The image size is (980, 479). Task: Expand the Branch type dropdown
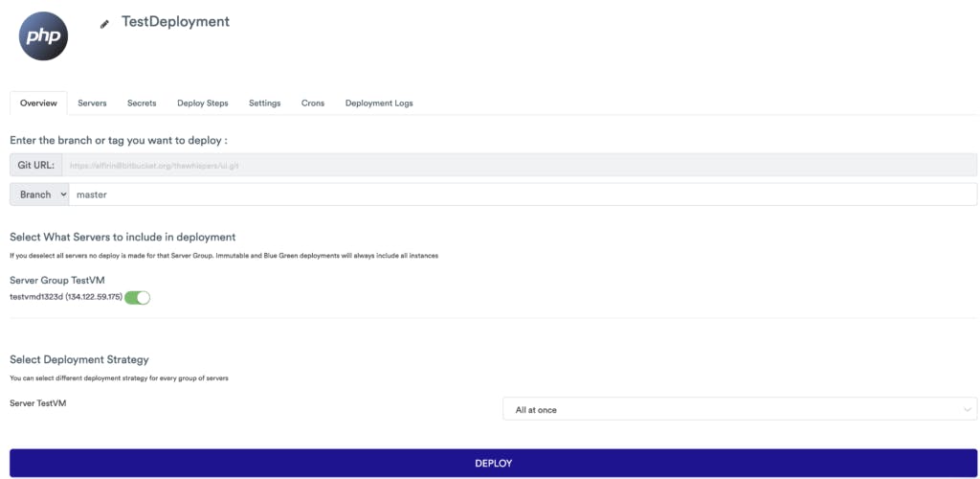pyautogui.click(x=39, y=194)
